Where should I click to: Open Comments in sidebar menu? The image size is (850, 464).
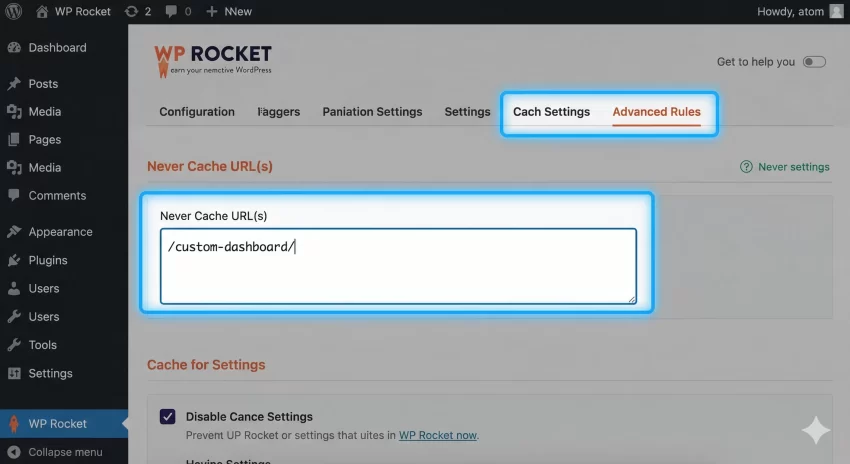(x=57, y=195)
